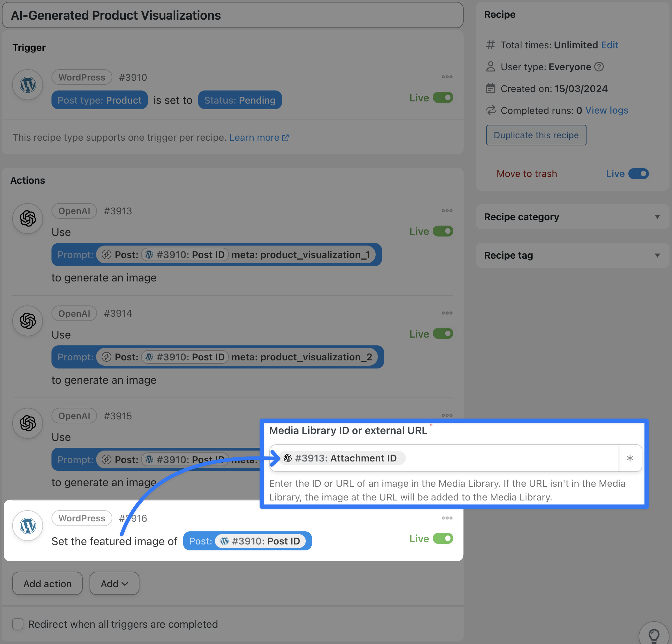Click the asterisk token button in URL field
The width and height of the screenshot is (672, 644).
click(630, 458)
